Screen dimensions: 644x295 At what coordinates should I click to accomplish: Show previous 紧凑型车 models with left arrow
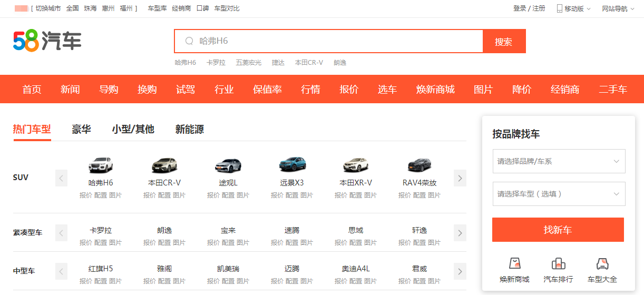61,232
